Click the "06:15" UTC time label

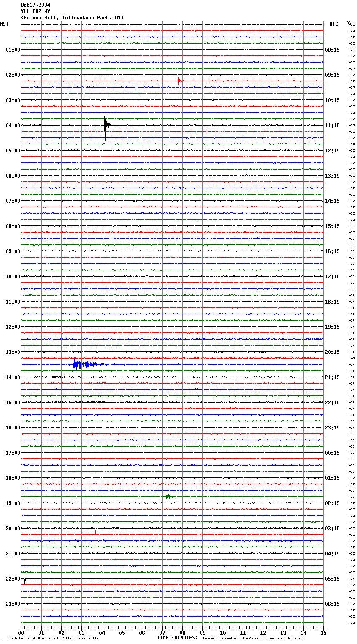pyautogui.click(x=332, y=604)
